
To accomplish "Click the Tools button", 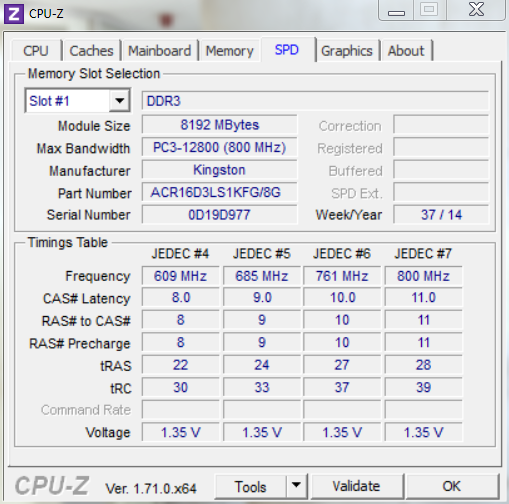I will click(251, 486).
